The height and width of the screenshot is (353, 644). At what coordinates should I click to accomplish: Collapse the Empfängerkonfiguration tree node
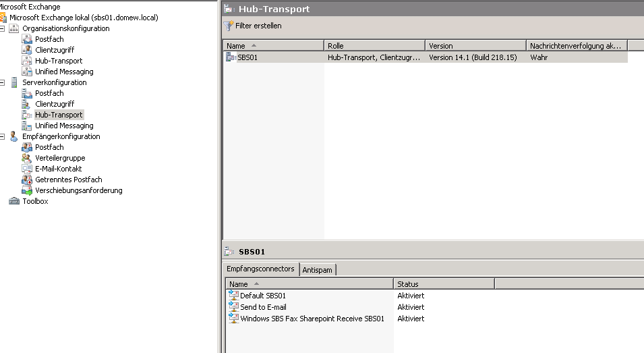click(x=2, y=136)
